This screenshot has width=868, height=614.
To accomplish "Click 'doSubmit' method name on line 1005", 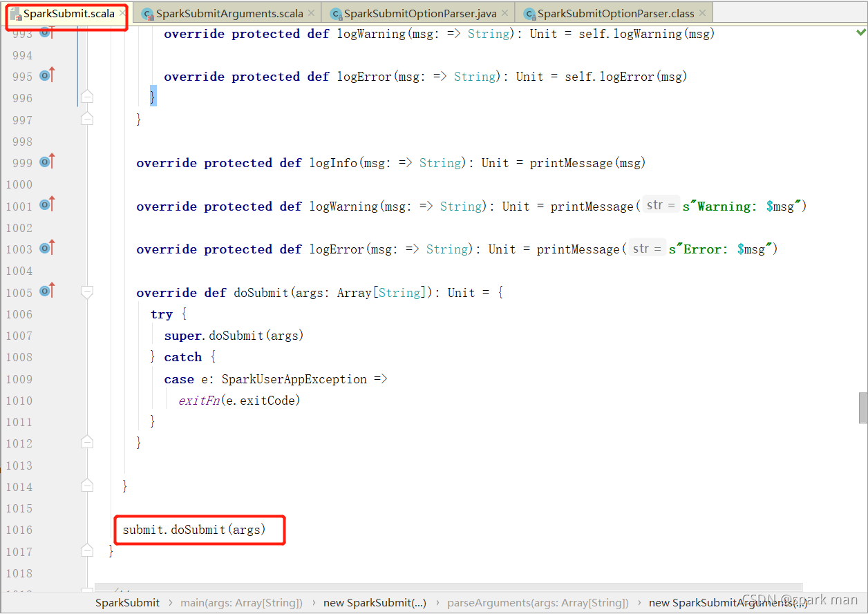I will [261, 293].
